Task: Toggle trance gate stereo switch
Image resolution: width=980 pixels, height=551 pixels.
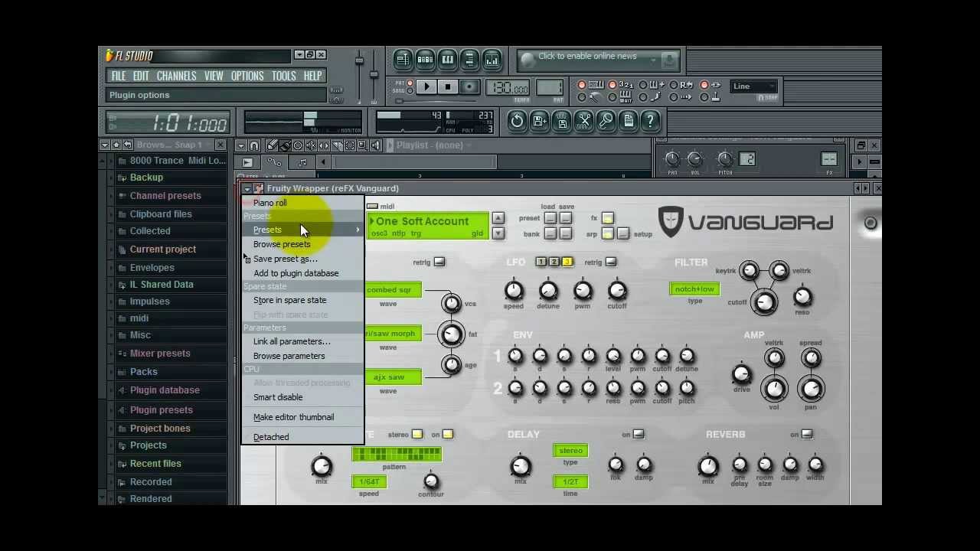Action: (x=416, y=434)
